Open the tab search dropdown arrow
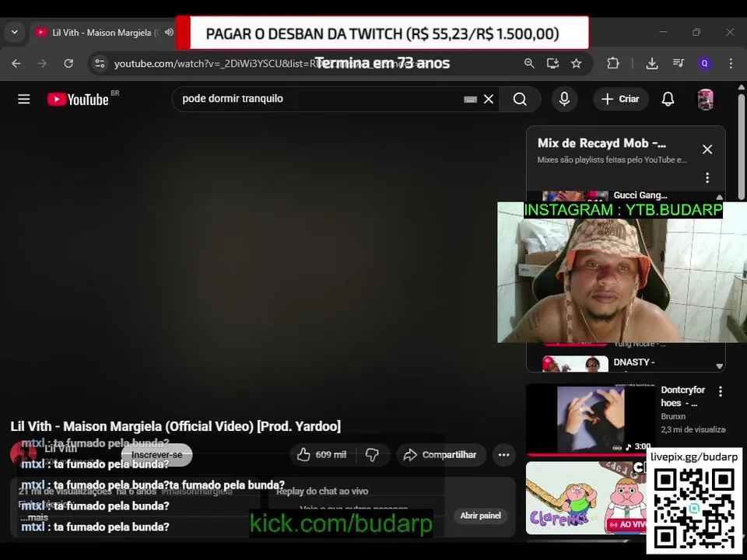Viewport: 747px width, 560px height. (x=15, y=33)
